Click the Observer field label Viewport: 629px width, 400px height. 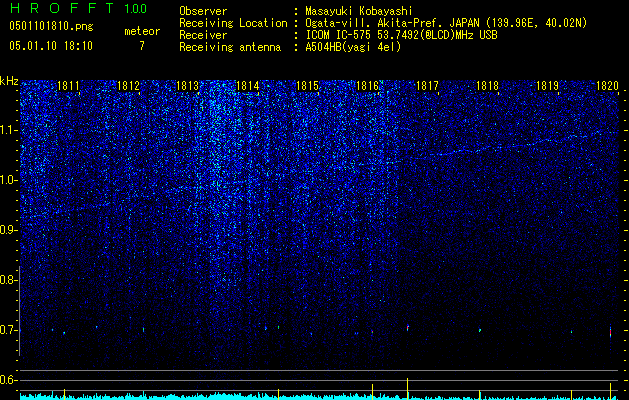click(203, 11)
